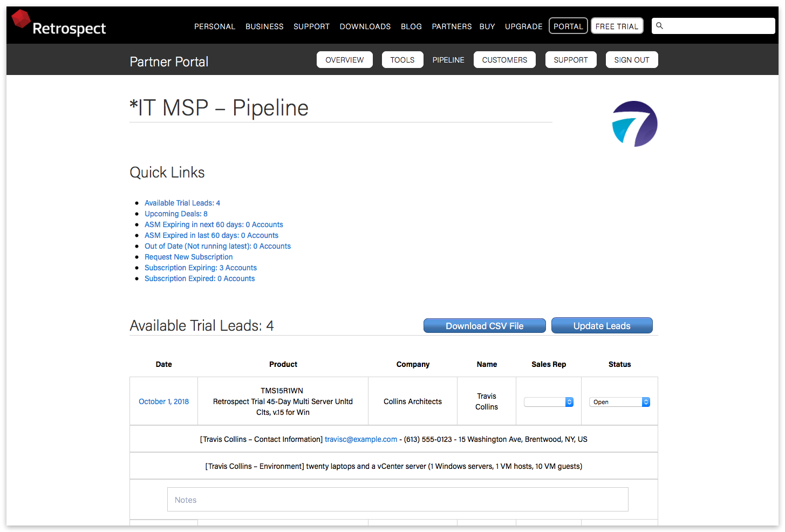Viewport: 785px width, 532px height.
Task: Open Subscription Expiring: 3 Accounts link
Action: tap(201, 268)
